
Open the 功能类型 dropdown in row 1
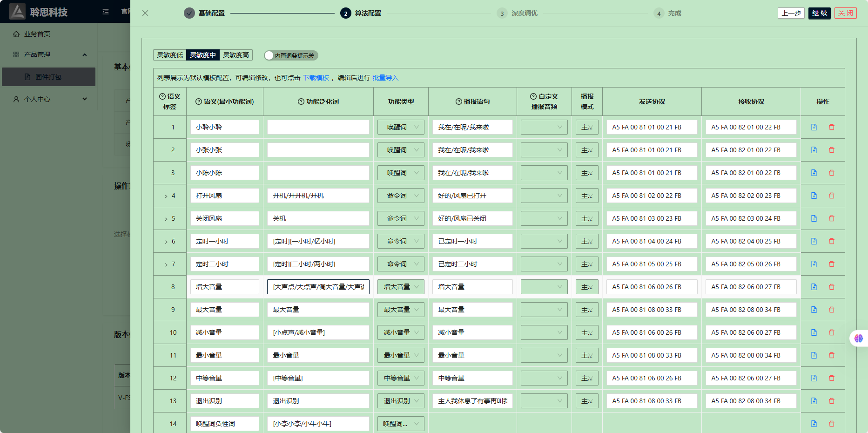pos(401,127)
